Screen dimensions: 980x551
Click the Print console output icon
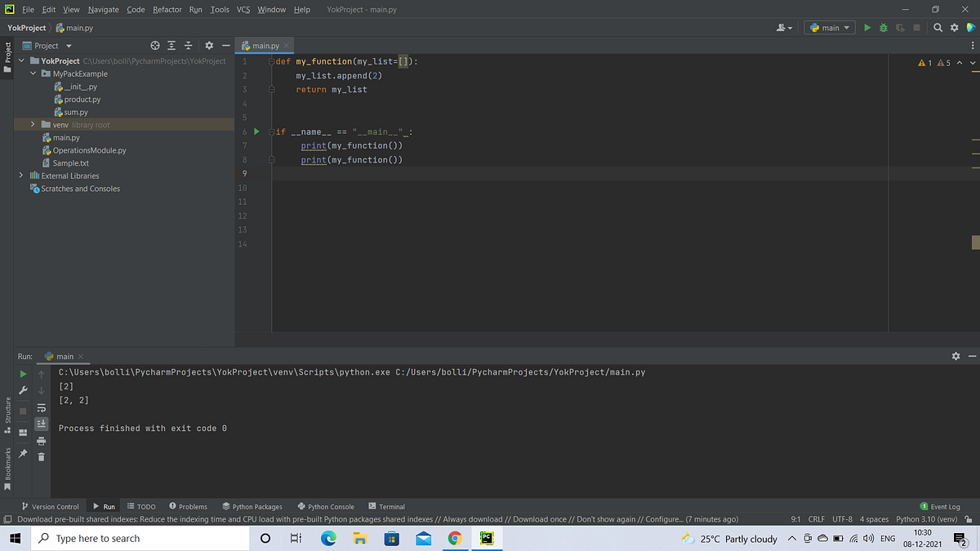42,441
